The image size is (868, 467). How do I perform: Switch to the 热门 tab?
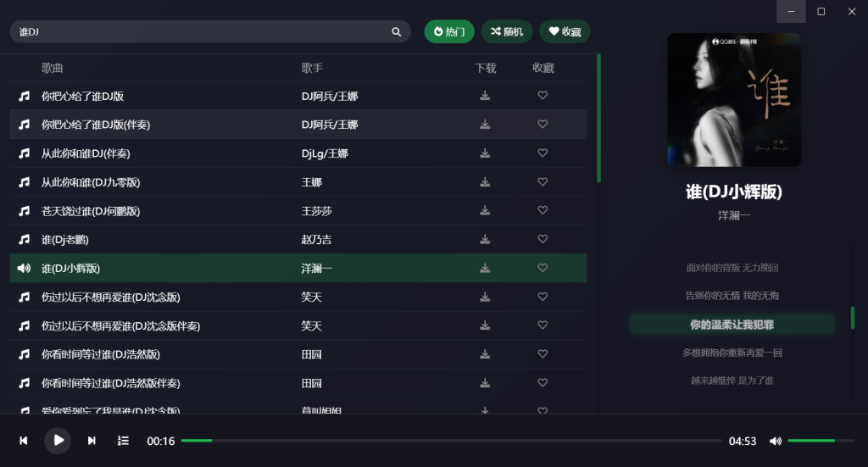(x=449, y=32)
